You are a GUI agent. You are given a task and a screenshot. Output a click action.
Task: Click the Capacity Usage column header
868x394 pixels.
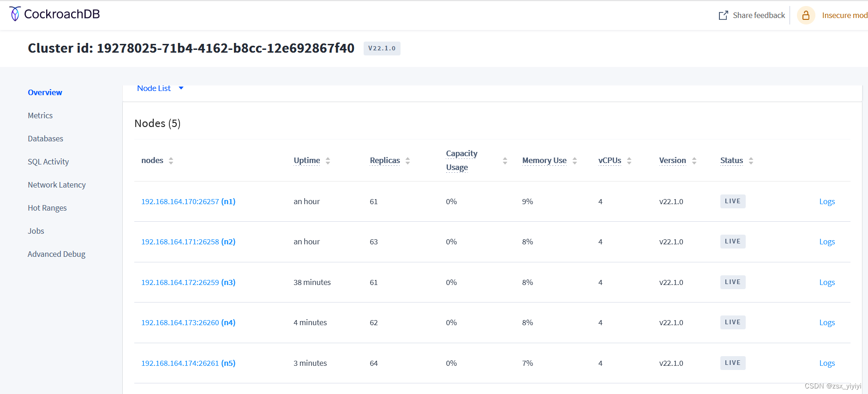click(x=461, y=160)
